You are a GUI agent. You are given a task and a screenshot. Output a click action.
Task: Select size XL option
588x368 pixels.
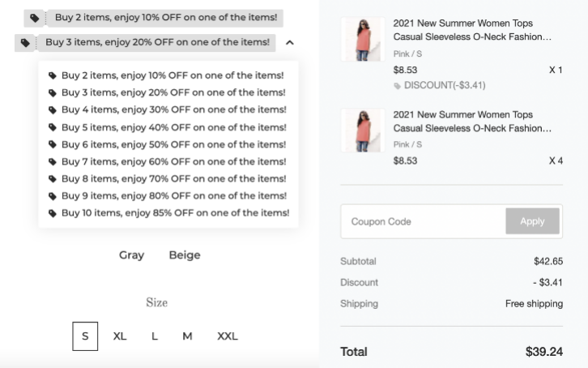pyautogui.click(x=120, y=336)
